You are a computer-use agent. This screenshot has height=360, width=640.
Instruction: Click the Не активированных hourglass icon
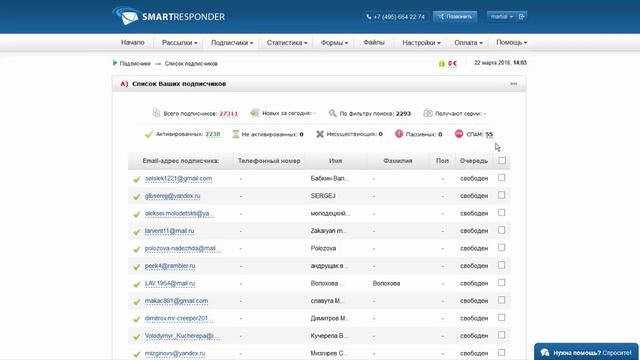click(x=236, y=134)
